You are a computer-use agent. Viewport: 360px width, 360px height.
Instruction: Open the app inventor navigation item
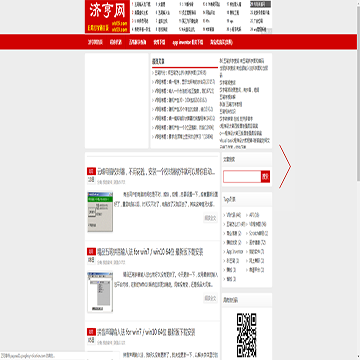tap(187, 42)
